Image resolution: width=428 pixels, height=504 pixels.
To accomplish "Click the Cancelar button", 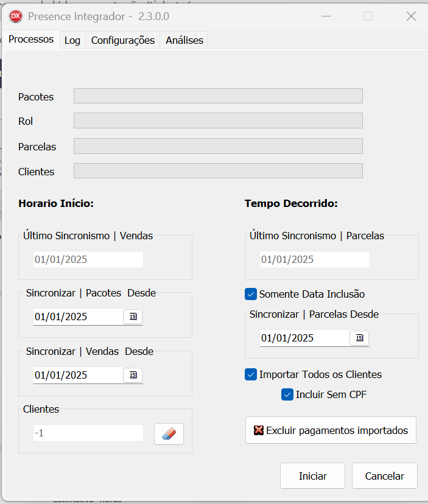I will 384,476.
